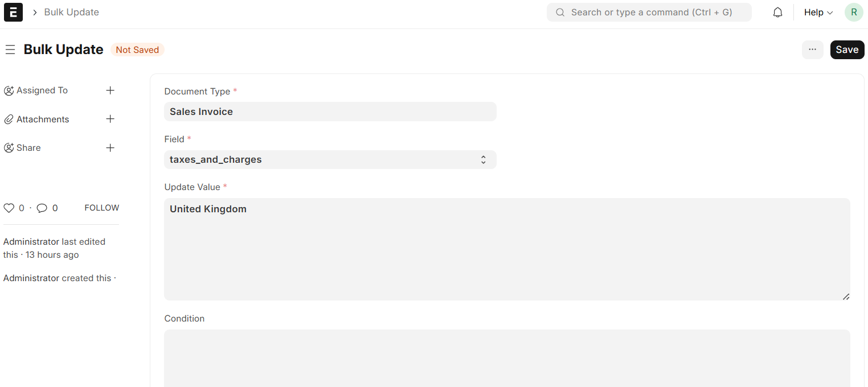Viewport: 868px width, 387px height.
Task: Expand the Help dropdown menu
Action: (818, 12)
